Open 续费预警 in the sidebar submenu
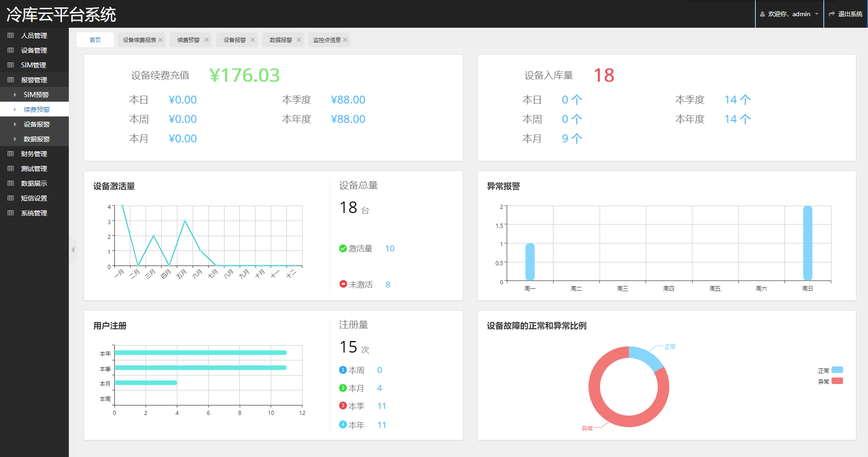The height and width of the screenshot is (457, 868). (37, 110)
